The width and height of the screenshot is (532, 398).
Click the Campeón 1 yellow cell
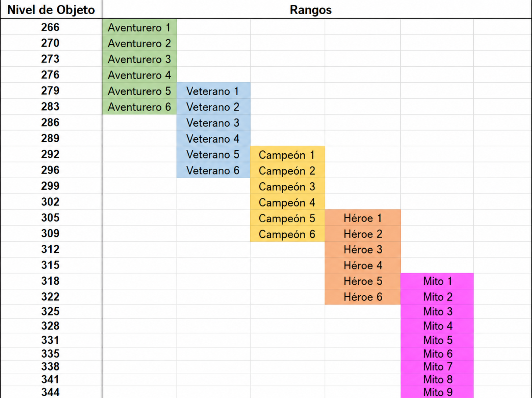(287, 154)
